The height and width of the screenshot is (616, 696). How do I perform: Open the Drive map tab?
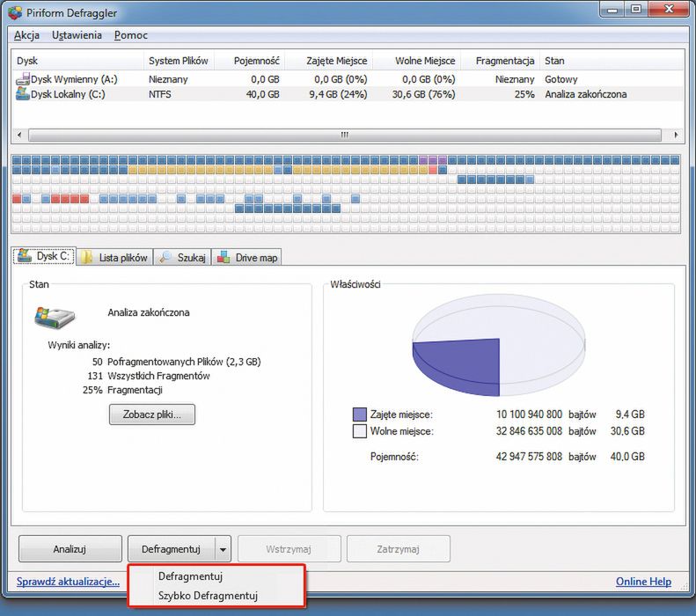247,257
